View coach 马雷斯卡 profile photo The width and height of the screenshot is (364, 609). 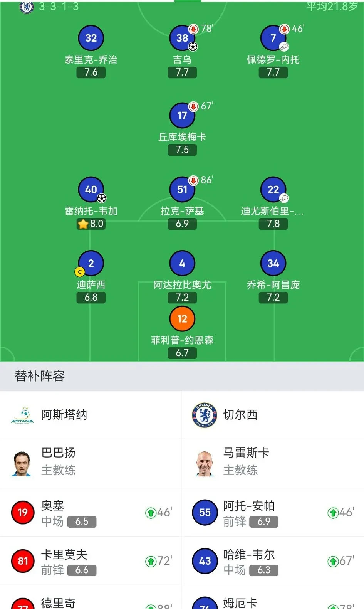(205, 464)
